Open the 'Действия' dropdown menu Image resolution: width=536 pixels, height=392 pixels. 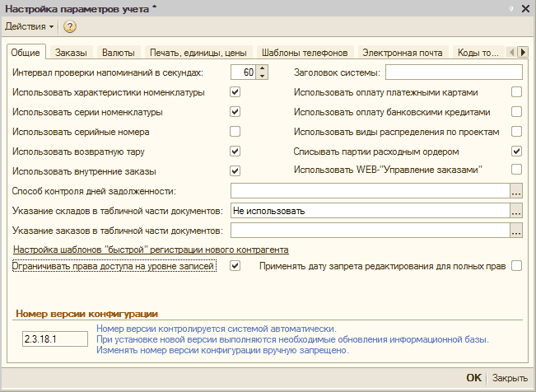30,26
